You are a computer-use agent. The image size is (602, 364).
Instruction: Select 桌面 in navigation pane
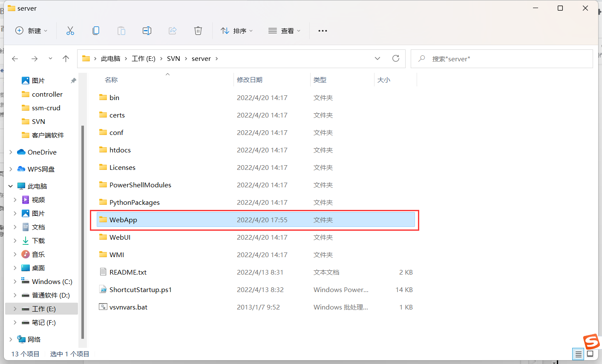tap(38, 268)
